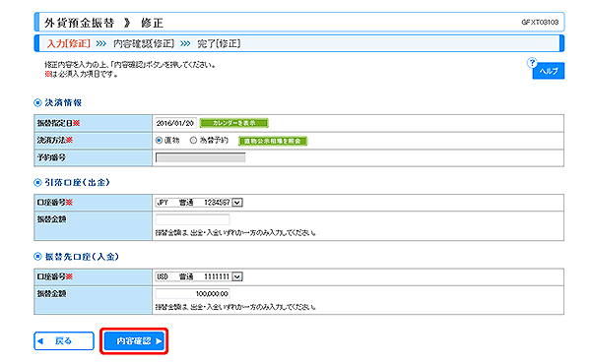Screen dimensions: 591x364
Task: Click the 100,000.00 amount field
Action: coord(192,293)
